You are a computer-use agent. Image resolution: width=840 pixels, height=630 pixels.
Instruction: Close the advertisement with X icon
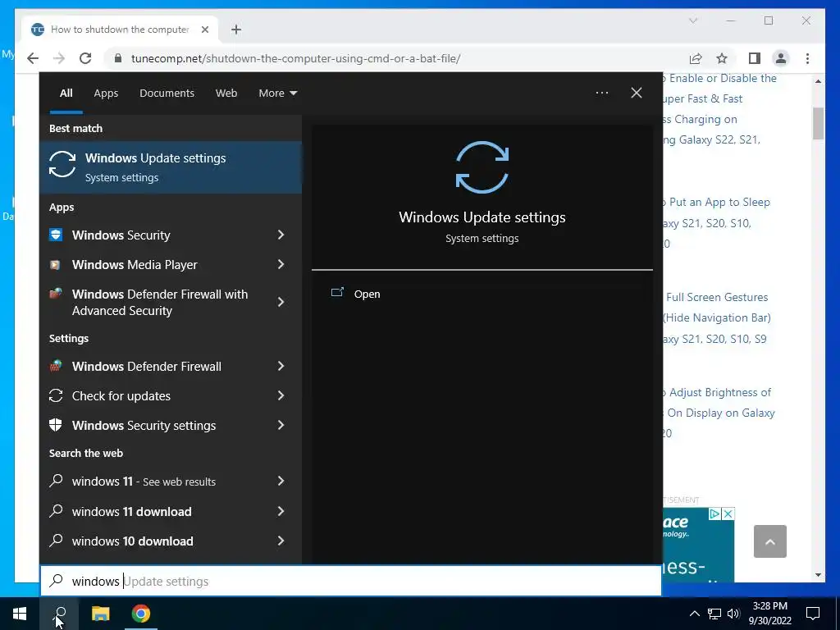click(728, 514)
